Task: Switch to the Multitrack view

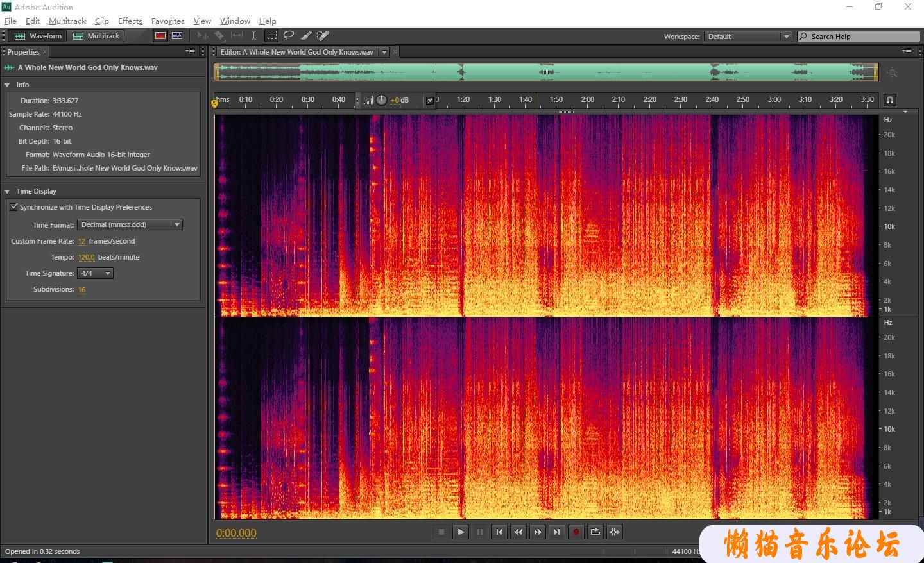Action: click(96, 36)
